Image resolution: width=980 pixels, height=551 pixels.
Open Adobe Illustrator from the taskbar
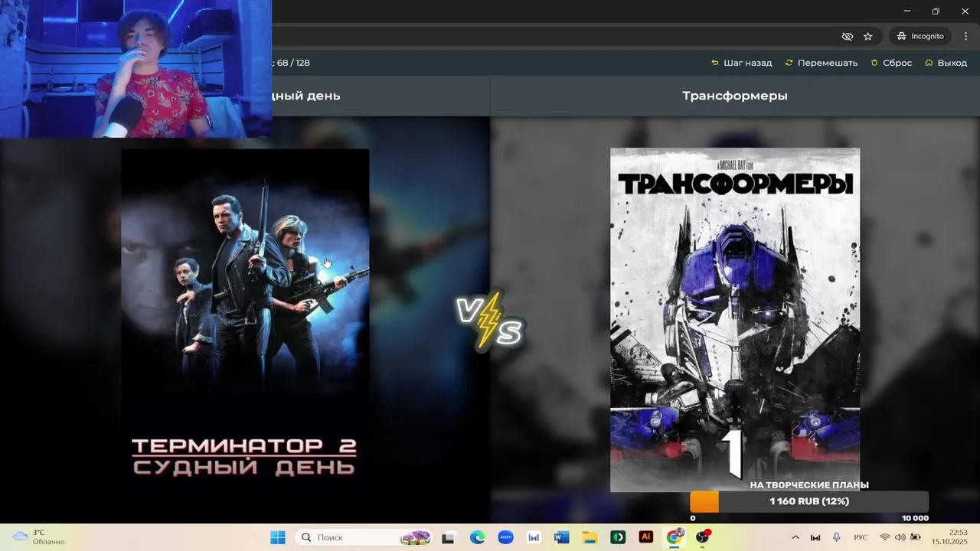(645, 537)
